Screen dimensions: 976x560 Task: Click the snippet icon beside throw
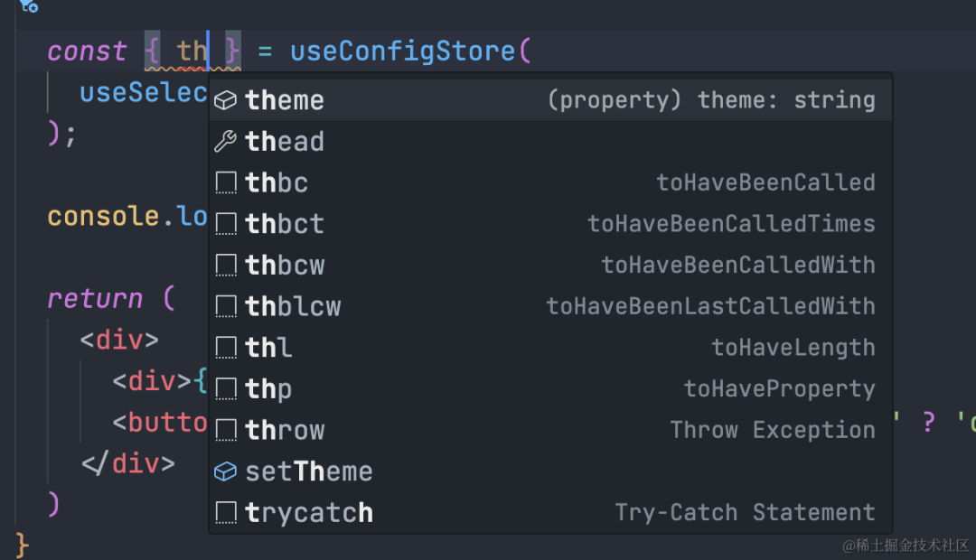tap(225, 431)
